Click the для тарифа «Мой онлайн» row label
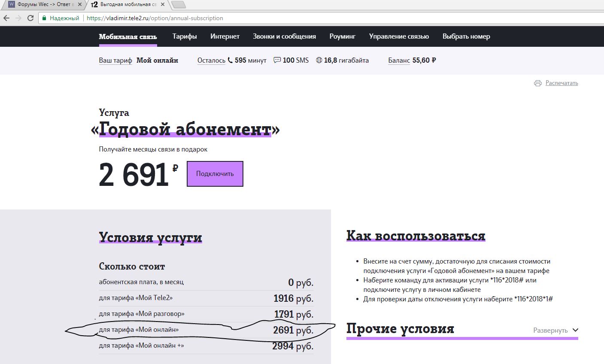This screenshot has height=364, width=604. tap(139, 330)
